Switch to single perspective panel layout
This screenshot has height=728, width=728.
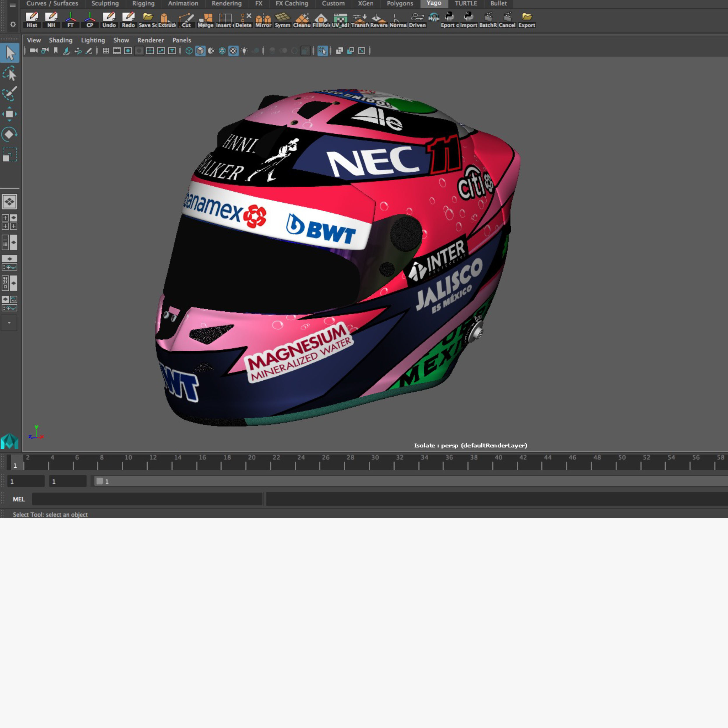[x=9, y=202]
